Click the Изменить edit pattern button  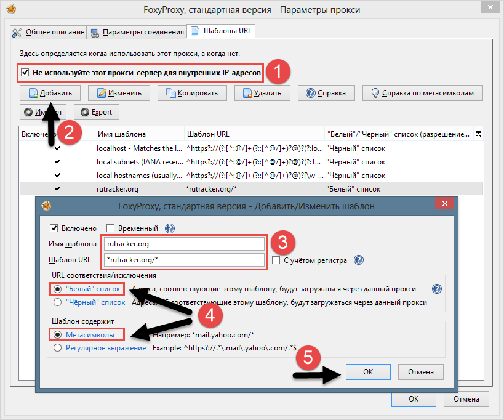(x=119, y=93)
